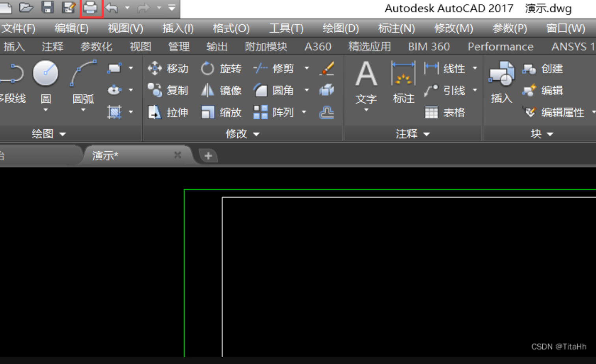Select the 复制 (Copy) tool

tap(168, 90)
